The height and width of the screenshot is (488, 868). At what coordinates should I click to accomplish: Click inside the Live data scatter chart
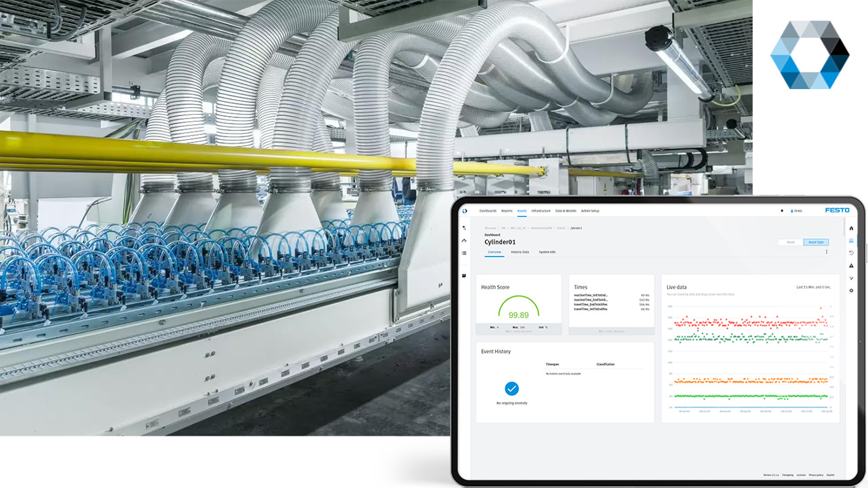coord(747,356)
